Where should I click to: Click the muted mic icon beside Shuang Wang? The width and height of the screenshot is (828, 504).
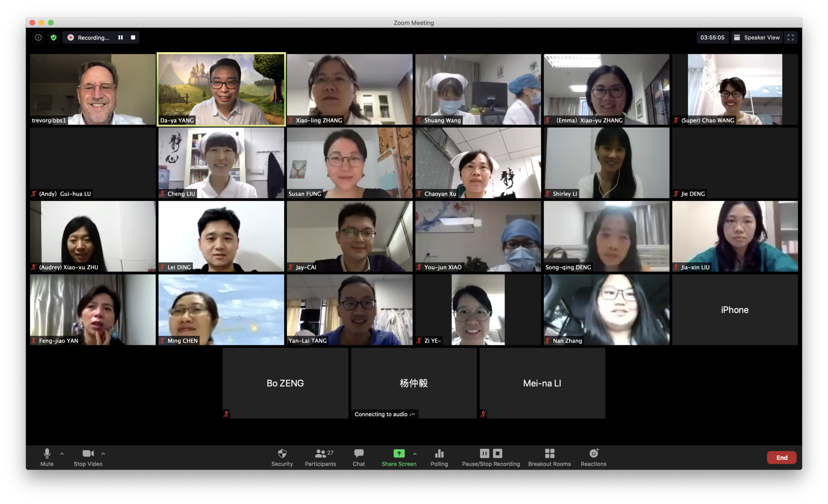coord(419,120)
